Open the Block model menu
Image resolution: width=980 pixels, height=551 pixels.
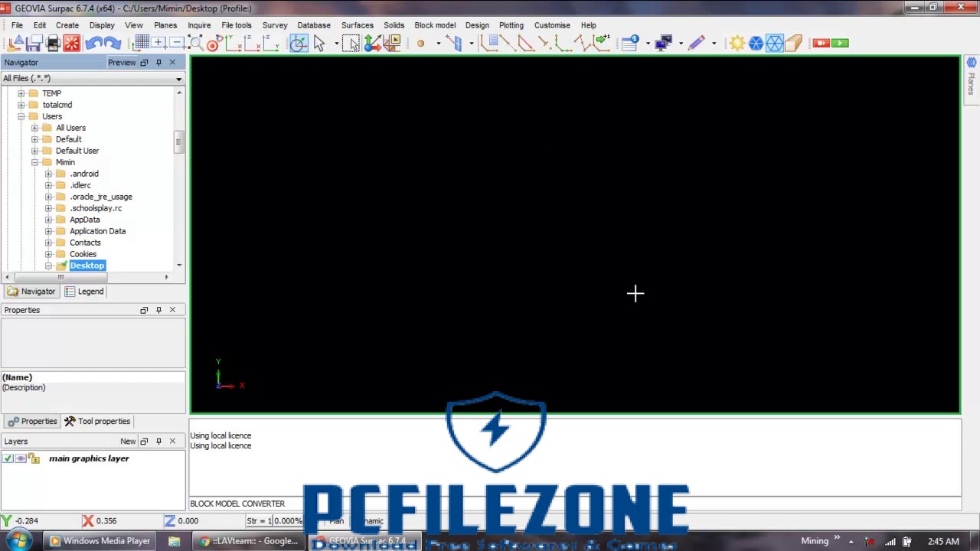pos(434,25)
